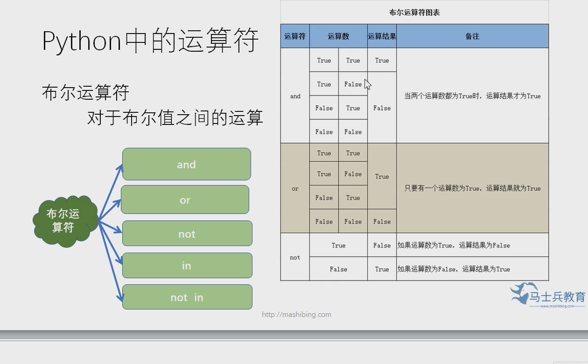Select the '运算数' column header
The image size is (588, 364).
coord(338,36)
